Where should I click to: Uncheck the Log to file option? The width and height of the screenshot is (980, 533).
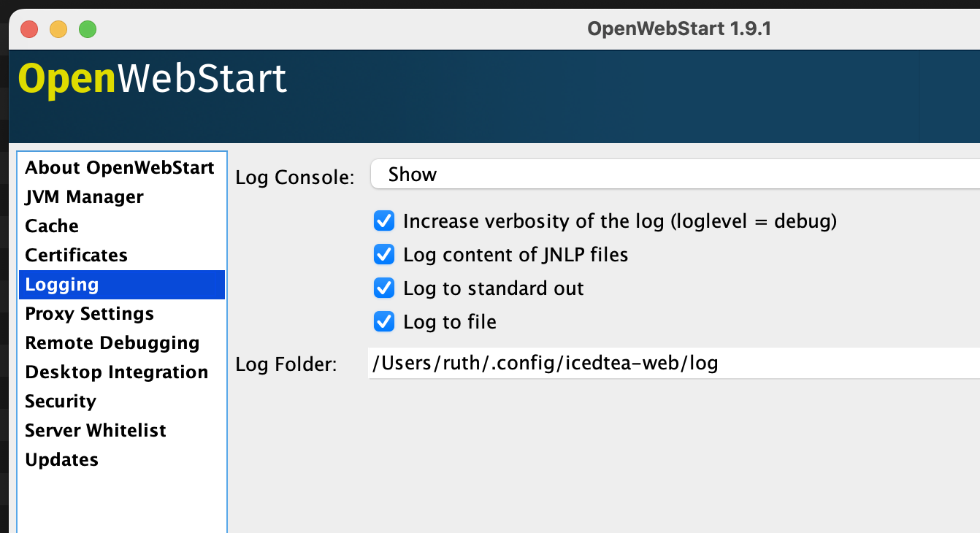[384, 322]
